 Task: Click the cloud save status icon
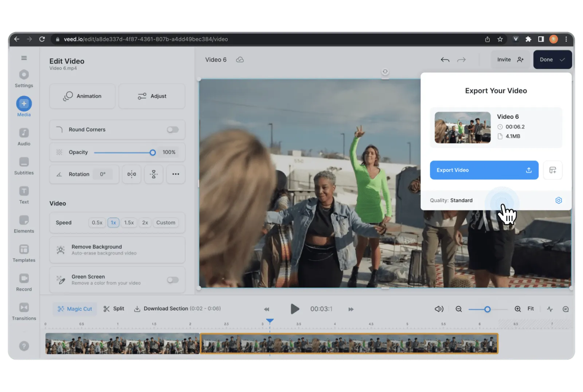pyautogui.click(x=240, y=60)
